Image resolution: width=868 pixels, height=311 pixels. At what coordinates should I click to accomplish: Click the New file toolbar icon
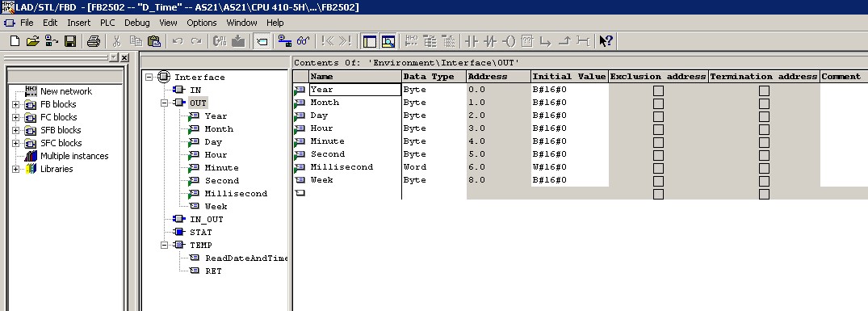point(15,41)
